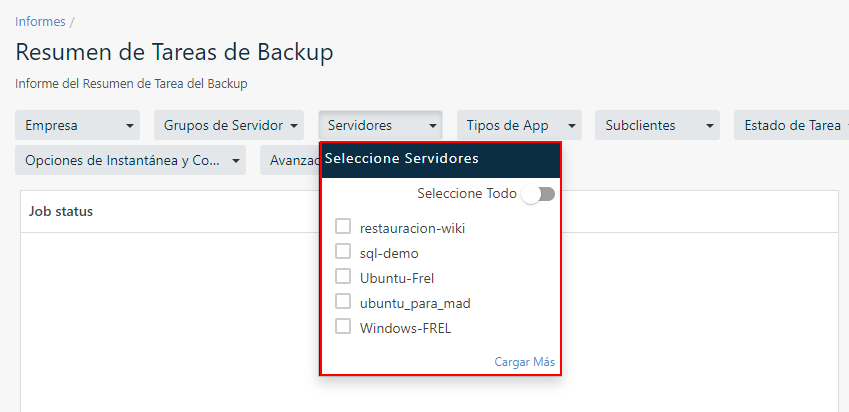Viewport: 849px width, 412px height.
Task: Open the Estado de Tarea dropdown
Action: (790, 126)
